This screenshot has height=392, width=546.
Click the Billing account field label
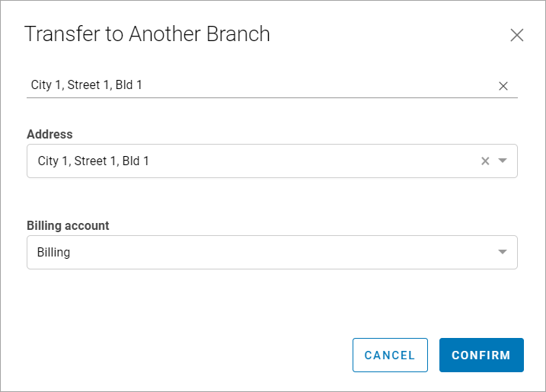(68, 226)
